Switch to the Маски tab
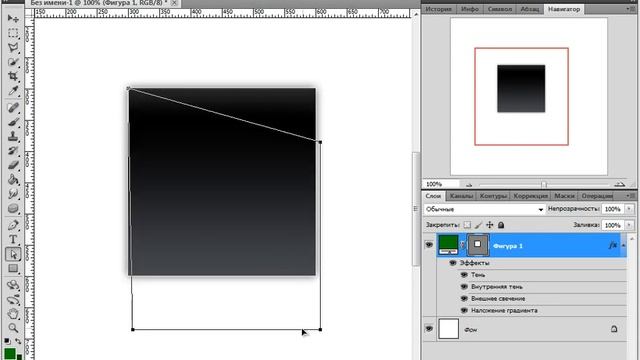 pos(564,196)
